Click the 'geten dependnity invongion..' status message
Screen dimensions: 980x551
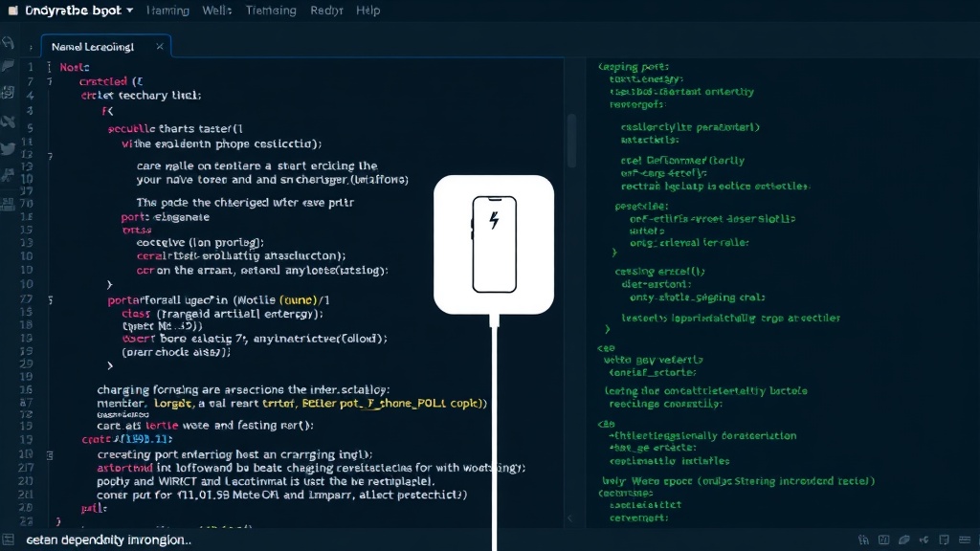pyautogui.click(x=109, y=540)
